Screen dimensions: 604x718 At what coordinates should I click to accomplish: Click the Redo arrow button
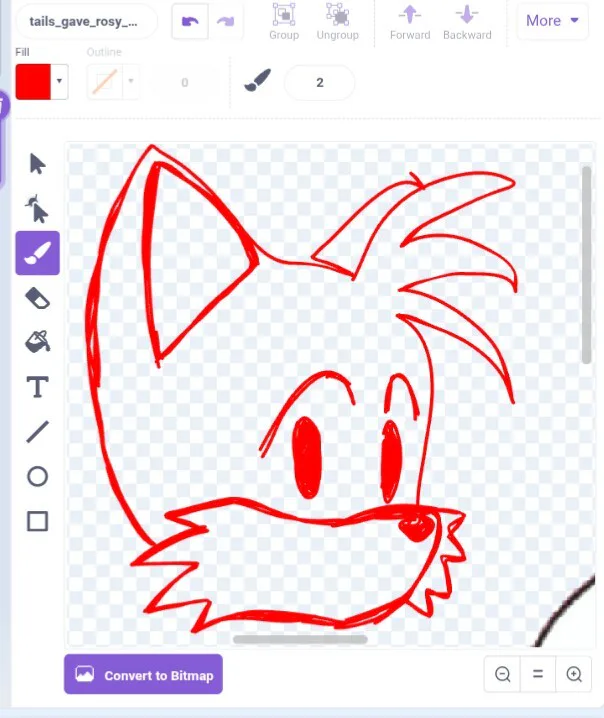pyautogui.click(x=225, y=22)
